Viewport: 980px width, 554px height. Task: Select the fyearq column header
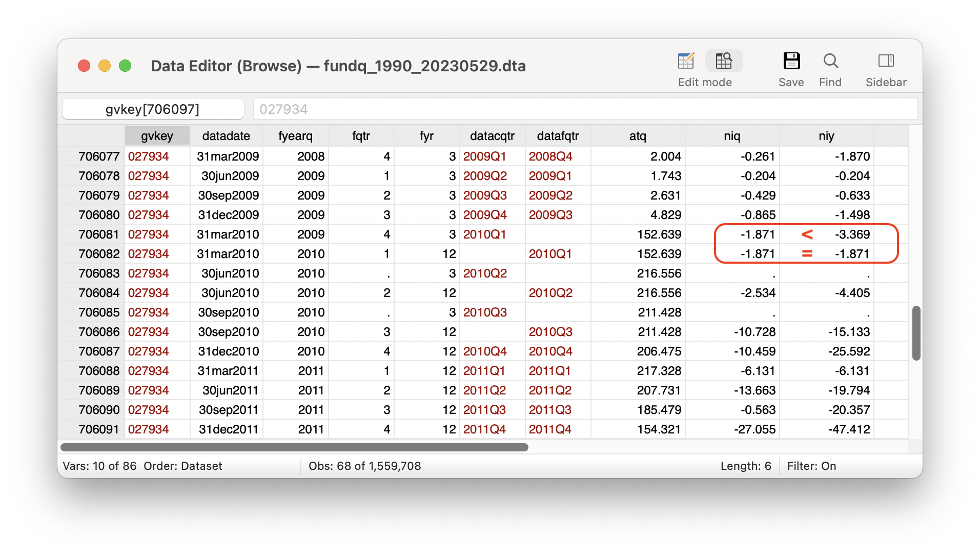[x=295, y=136]
